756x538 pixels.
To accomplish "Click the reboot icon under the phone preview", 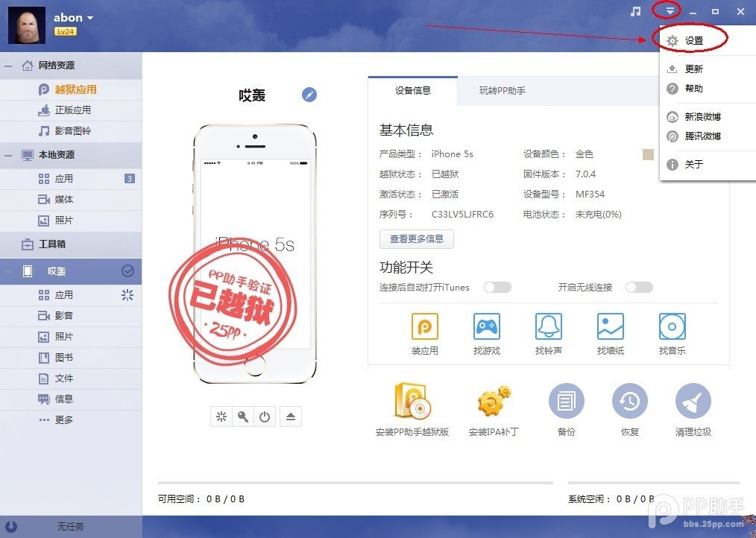I will click(x=265, y=417).
